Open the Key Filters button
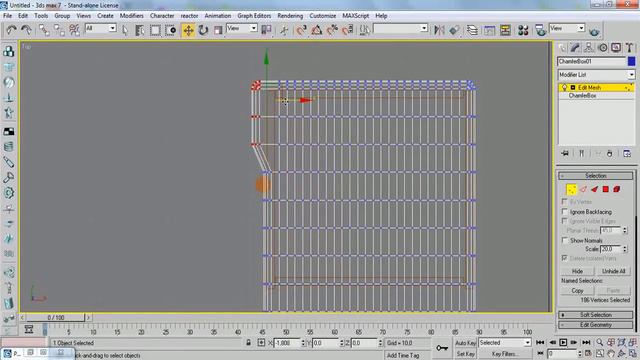The width and height of the screenshot is (640, 360). tap(505, 354)
